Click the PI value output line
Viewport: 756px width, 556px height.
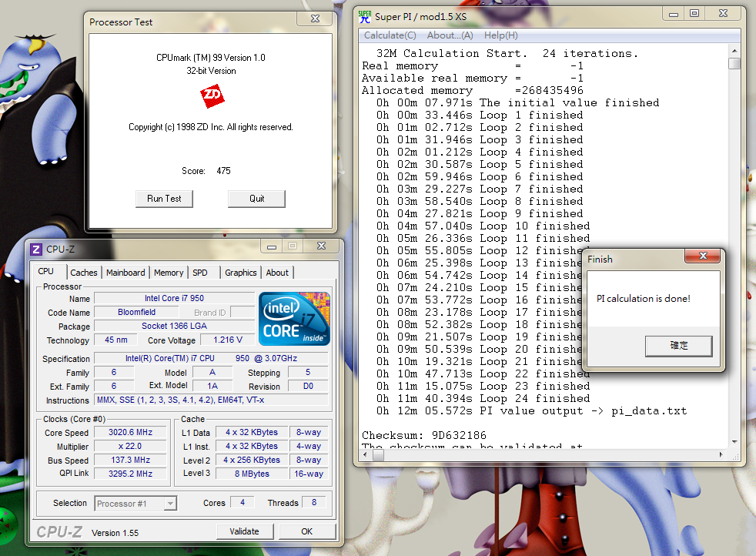tap(531, 411)
